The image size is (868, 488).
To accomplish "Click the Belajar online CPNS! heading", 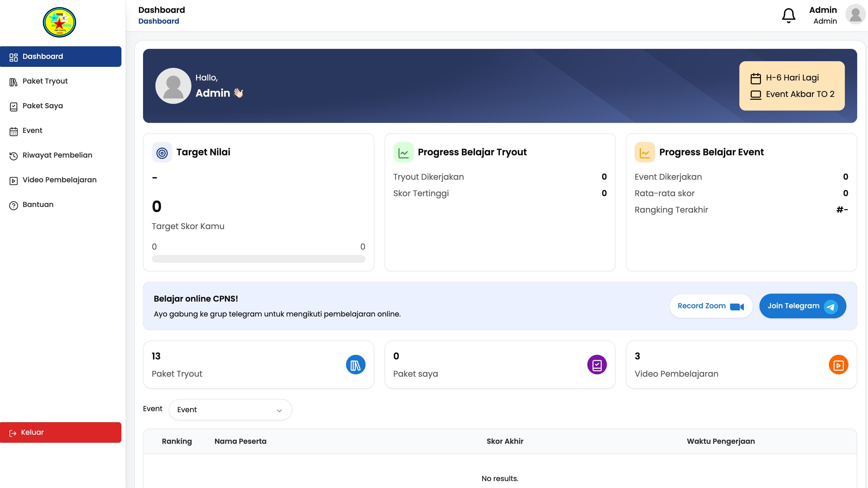I will pyautogui.click(x=196, y=299).
